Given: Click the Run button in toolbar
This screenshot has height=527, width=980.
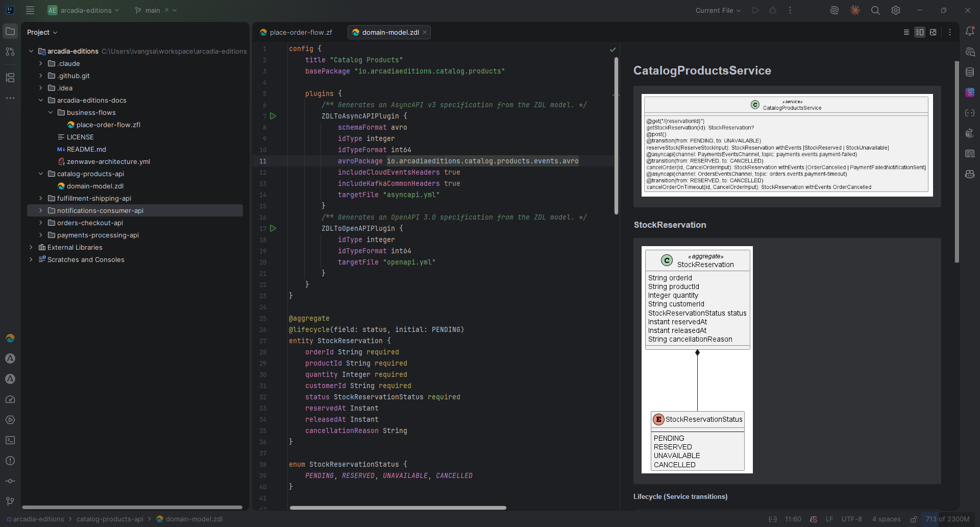Looking at the screenshot, I should (x=755, y=10).
